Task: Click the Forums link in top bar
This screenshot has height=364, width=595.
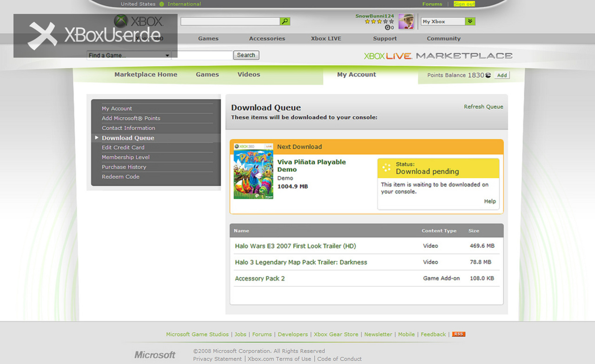Action: pos(432,4)
